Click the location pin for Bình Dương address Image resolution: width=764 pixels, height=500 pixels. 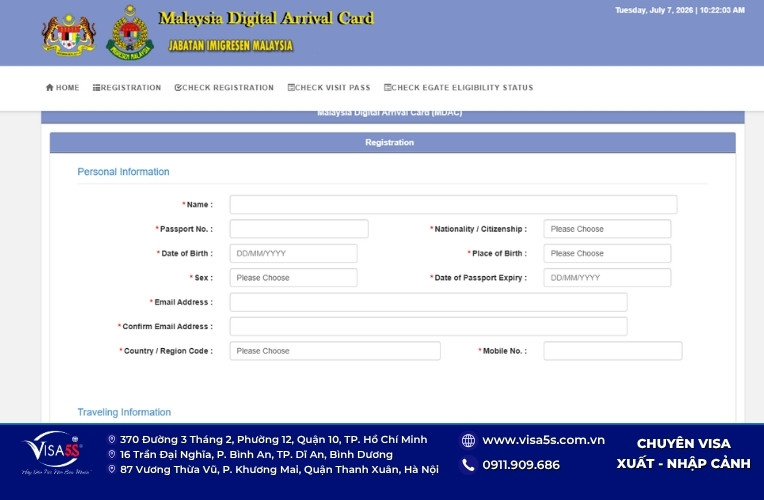(112, 455)
